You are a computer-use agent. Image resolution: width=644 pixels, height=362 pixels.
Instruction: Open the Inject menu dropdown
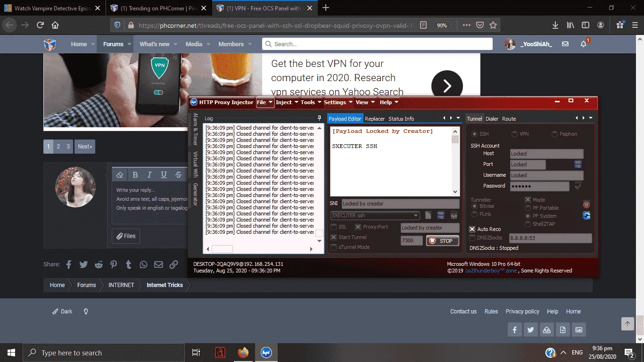pyautogui.click(x=287, y=102)
